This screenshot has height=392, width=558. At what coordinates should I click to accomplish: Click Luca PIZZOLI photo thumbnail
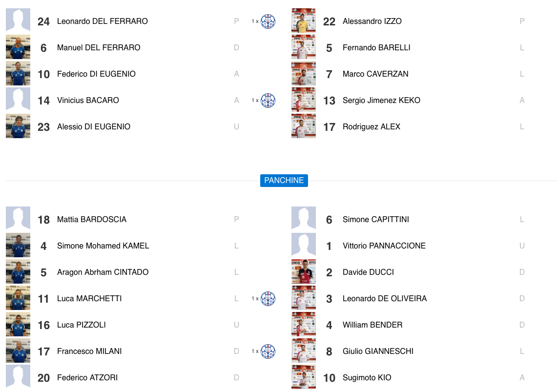pos(18,324)
